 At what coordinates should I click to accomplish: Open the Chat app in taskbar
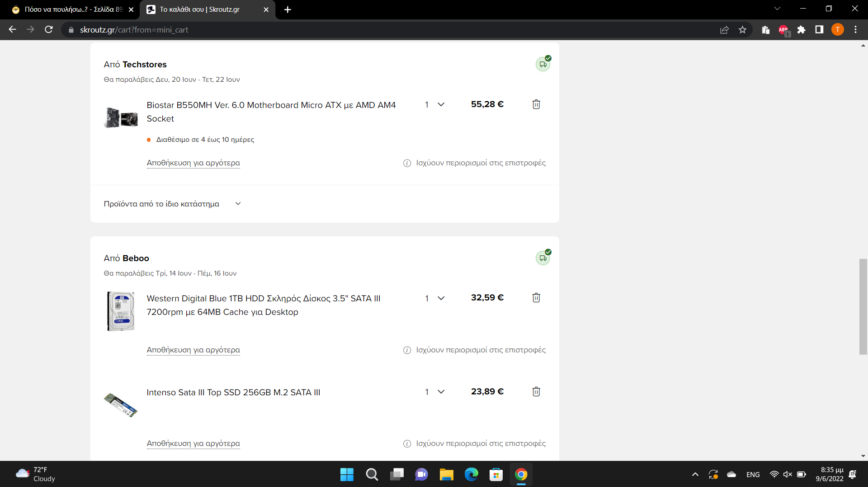[x=421, y=474]
